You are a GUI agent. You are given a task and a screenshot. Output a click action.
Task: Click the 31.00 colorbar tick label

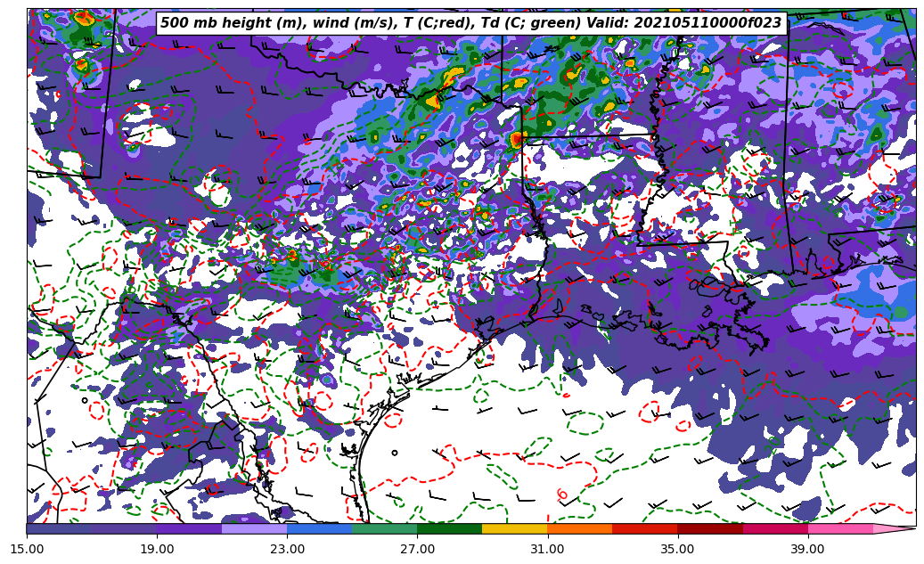(547, 549)
